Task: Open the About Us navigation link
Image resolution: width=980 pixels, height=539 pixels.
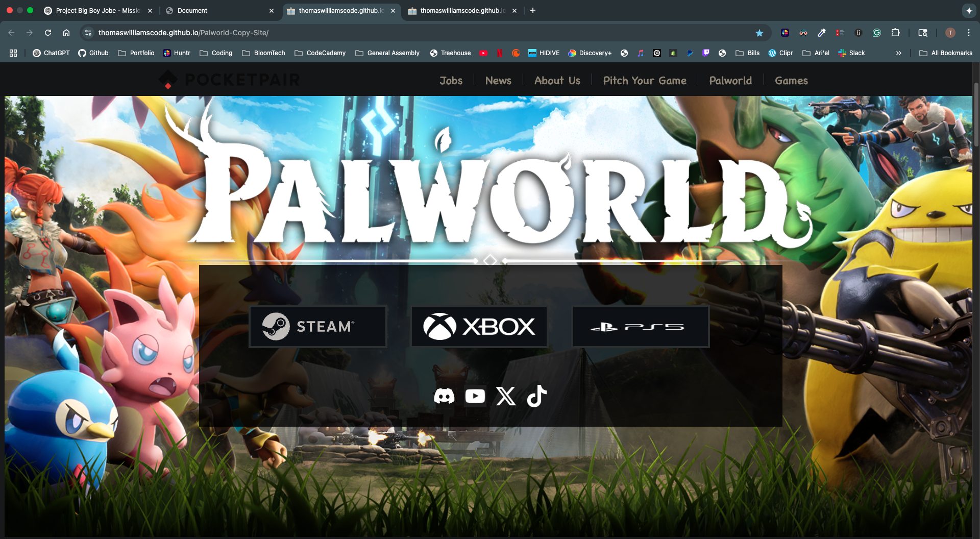Action: click(557, 81)
